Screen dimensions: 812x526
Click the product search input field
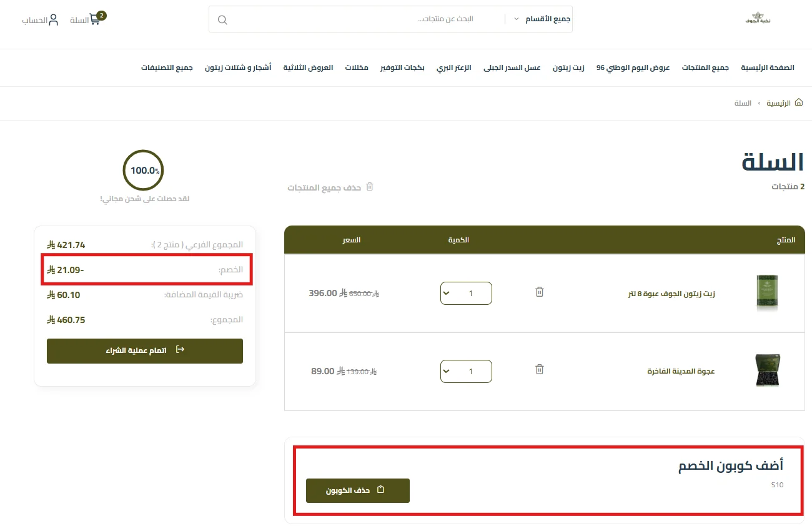[x=367, y=19]
